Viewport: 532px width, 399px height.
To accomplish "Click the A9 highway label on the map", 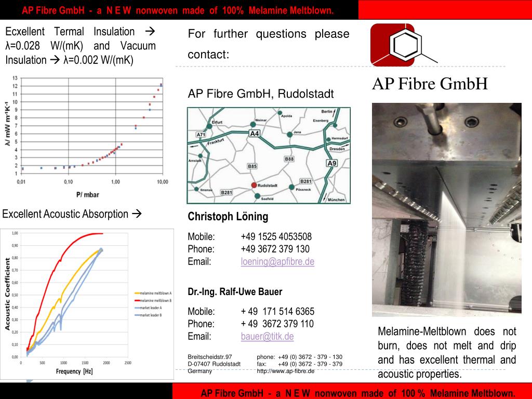I will 331,163.
